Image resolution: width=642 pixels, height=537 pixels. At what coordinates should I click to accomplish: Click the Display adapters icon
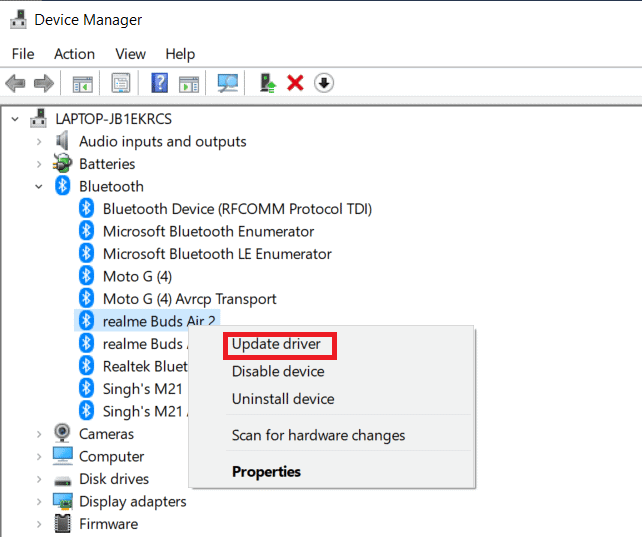click(x=63, y=501)
